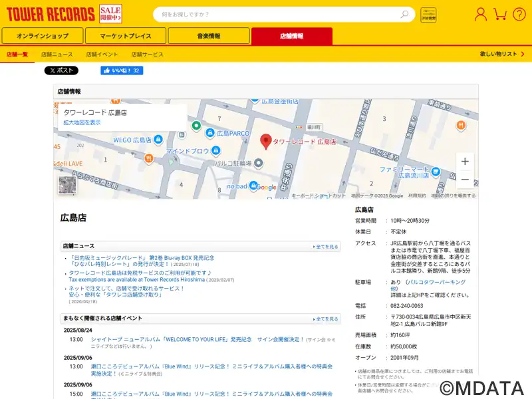This screenshot has height=399, width=532.
Task: Click the red Tower Records Hiroshima map pin
Action: [x=266, y=141]
